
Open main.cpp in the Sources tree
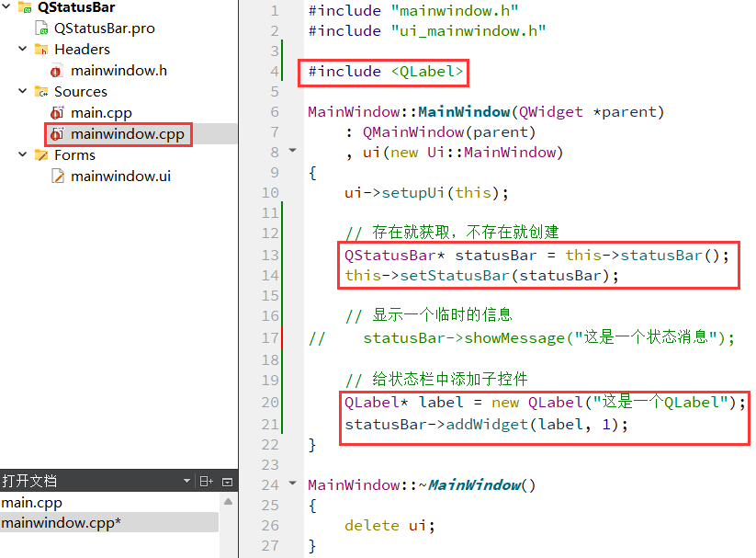(101, 113)
